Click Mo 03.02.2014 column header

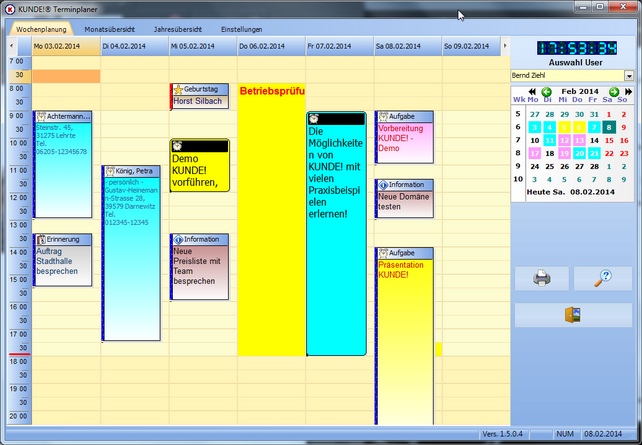point(66,46)
